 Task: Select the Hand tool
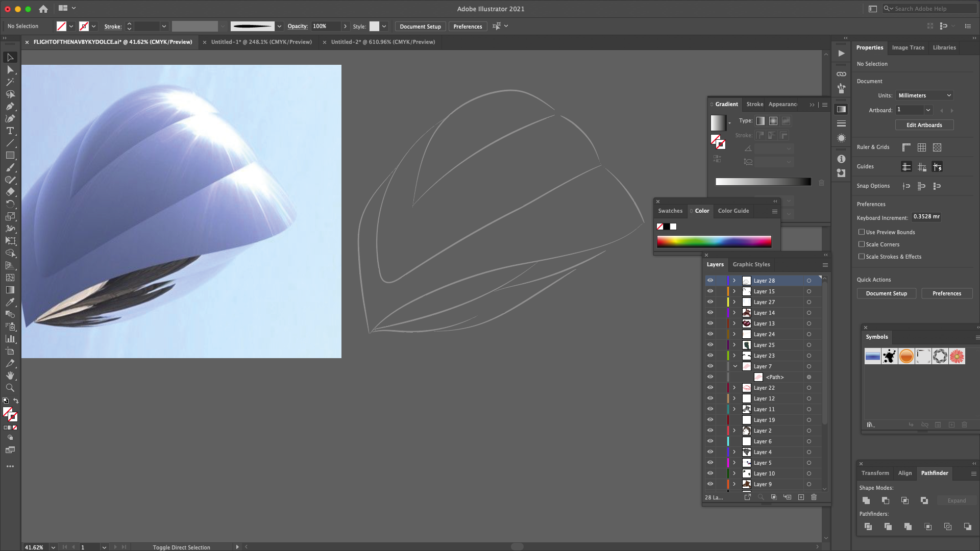(x=10, y=376)
